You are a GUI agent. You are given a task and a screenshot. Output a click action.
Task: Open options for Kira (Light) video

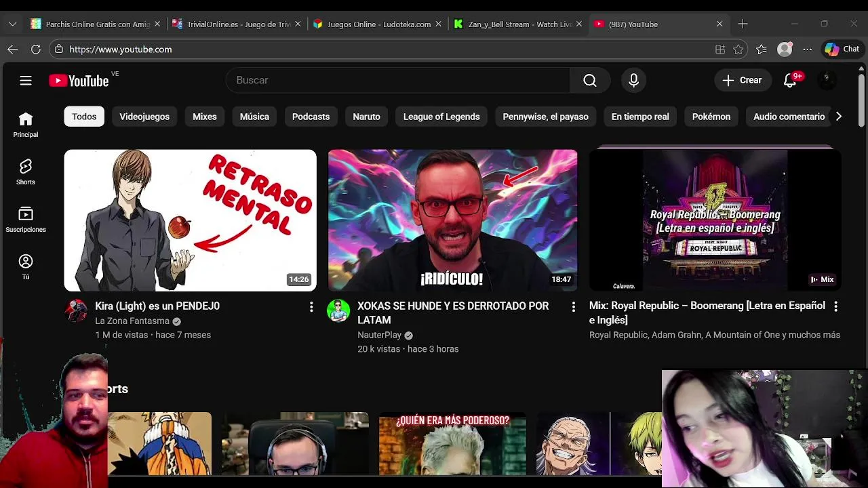[x=311, y=307]
